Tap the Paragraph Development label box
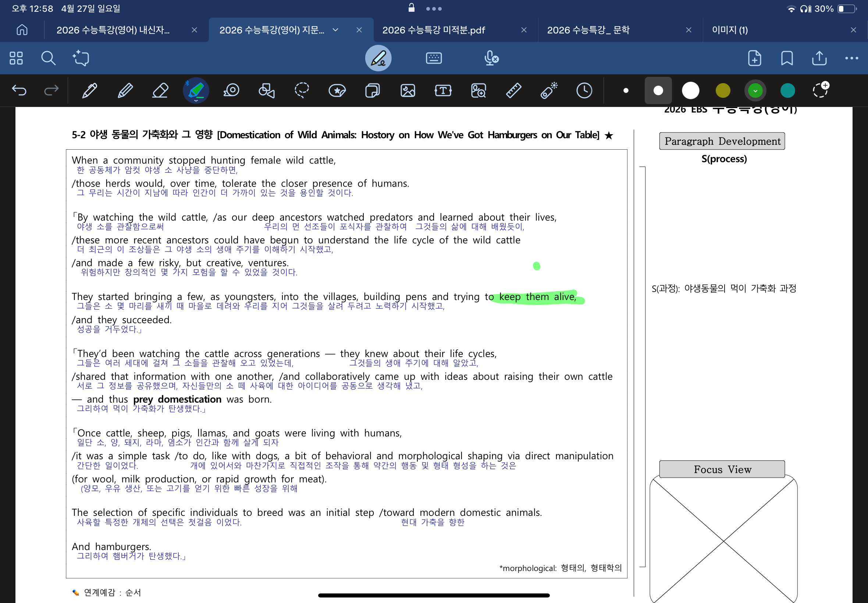868x603 pixels. pos(722,141)
